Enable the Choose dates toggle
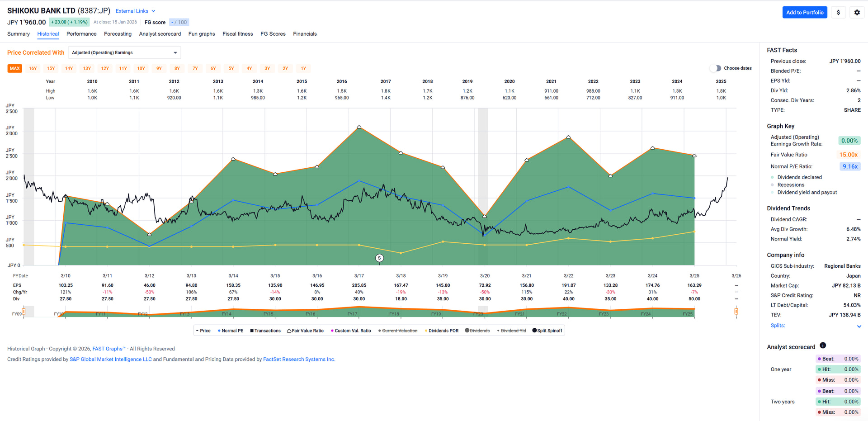Screen dimensions: 868x421 (x=715, y=68)
